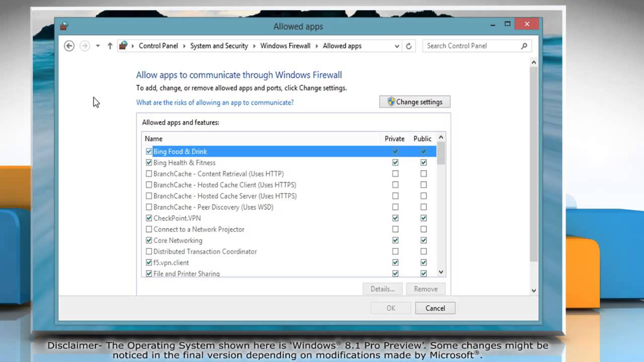The image size is (644, 362).
Task: Enable BranchCache Hosted Cache Client name checkbox
Action: click(149, 185)
